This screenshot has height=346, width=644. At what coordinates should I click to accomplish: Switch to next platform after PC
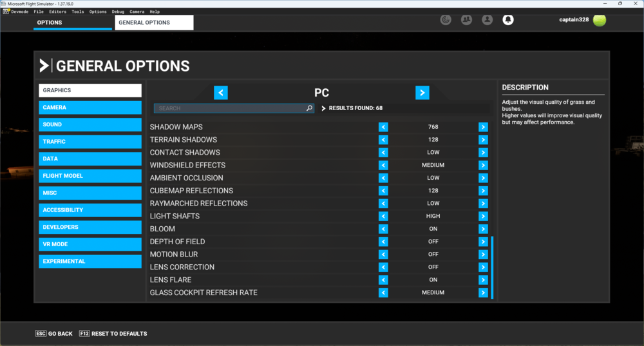pyautogui.click(x=422, y=92)
